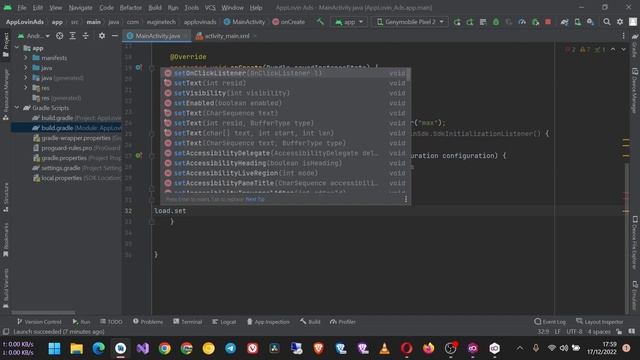This screenshot has width=640, height=360.
Task: Open the Android project view dropdown
Action: (x=34, y=36)
